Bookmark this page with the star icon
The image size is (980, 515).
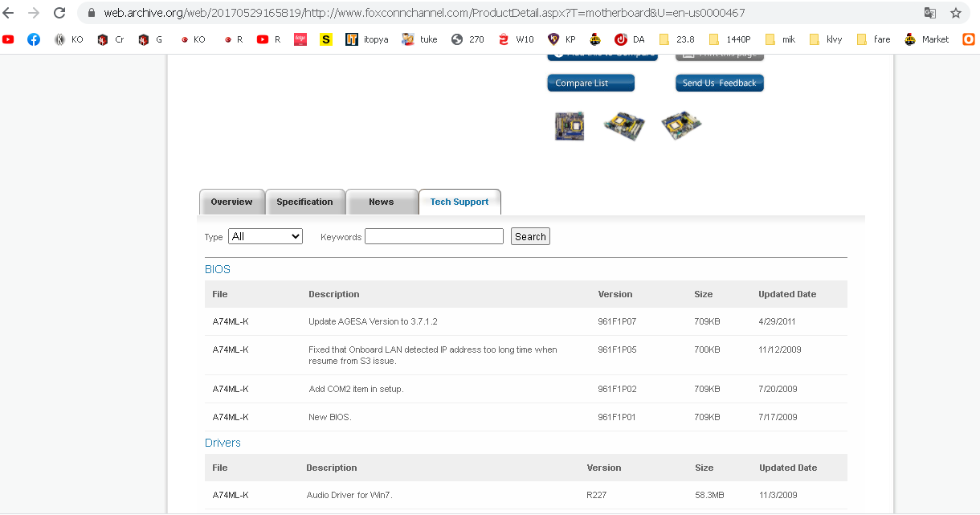pos(955,13)
